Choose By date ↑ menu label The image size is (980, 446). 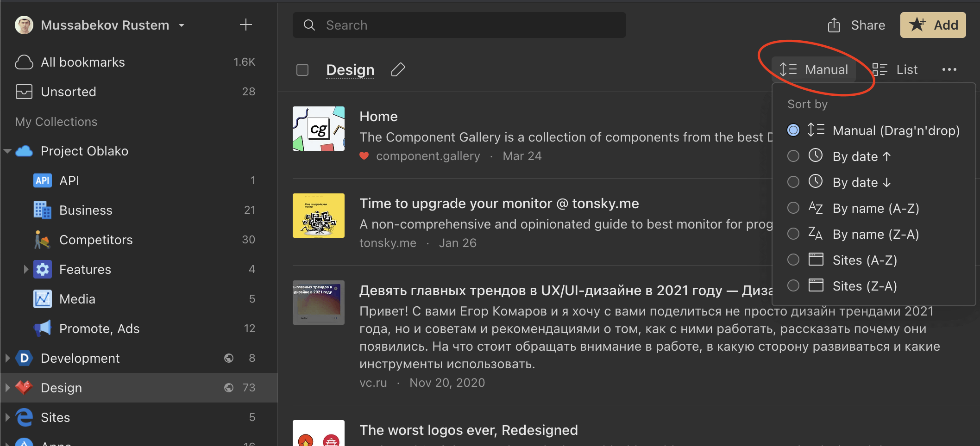click(862, 156)
